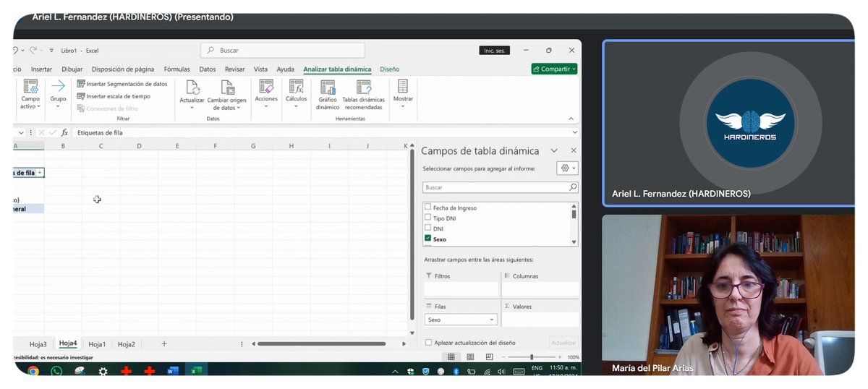The image size is (868, 389).
Task: Open the Fórmulas ribbon tab
Action: pos(177,69)
